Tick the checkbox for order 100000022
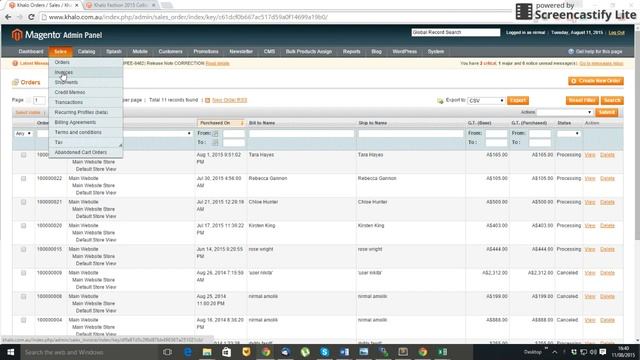The image size is (640, 360). coord(24,179)
